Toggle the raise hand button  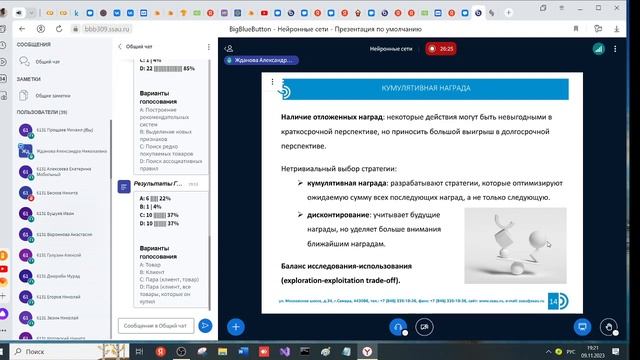point(609,327)
